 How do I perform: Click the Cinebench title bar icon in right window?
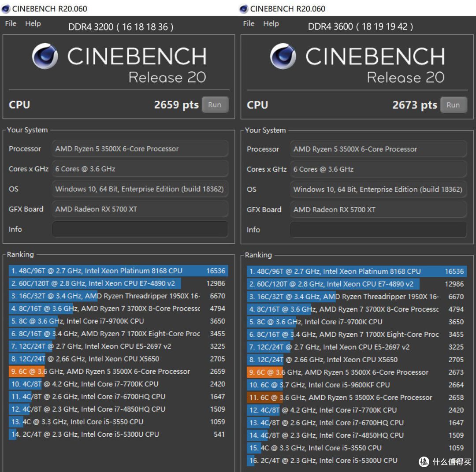coord(244,8)
